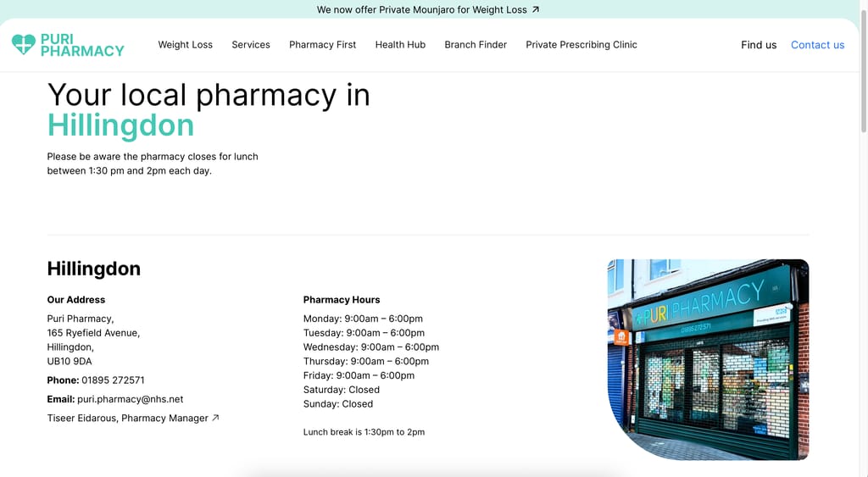
Task: Open the Services menu
Action: (x=251, y=45)
